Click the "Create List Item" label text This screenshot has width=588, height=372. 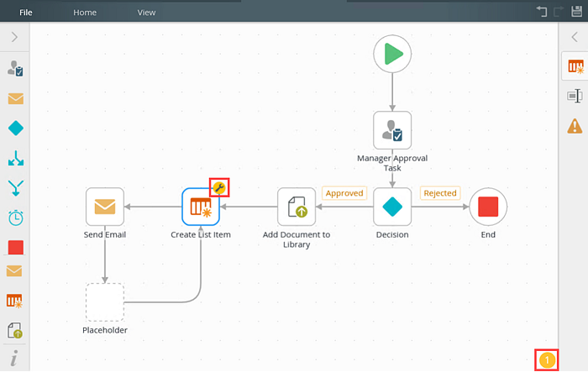tap(201, 234)
